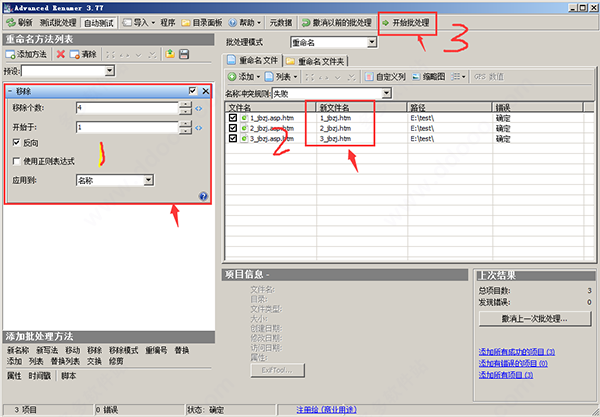Open the 预设 preset dropdown
Viewport: 600px width, 417px height.
pyautogui.click(x=109, y=71)
